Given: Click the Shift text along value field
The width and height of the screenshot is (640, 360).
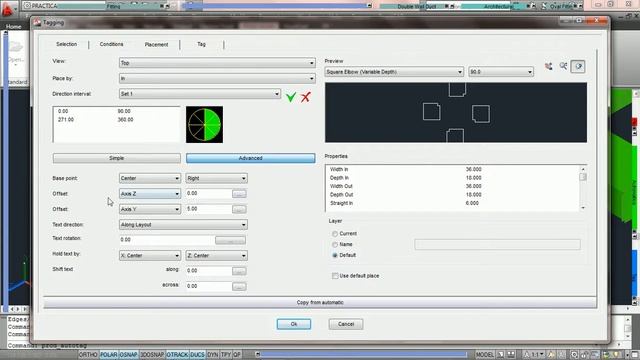Looking at the screenshot, I should point(209,271).
